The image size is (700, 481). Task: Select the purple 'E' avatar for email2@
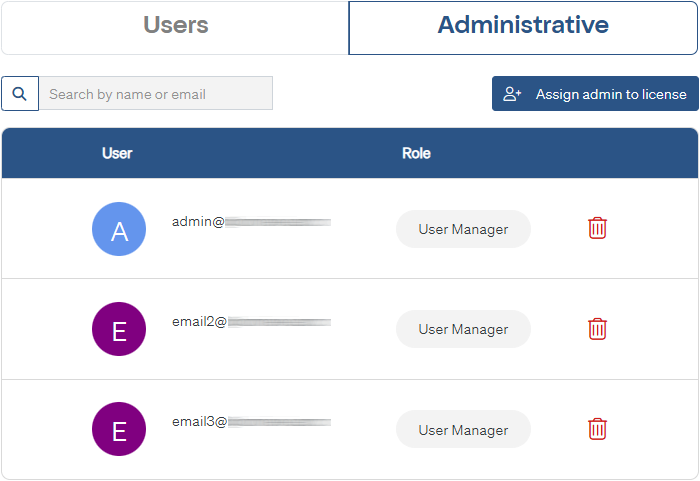[119, 330]
